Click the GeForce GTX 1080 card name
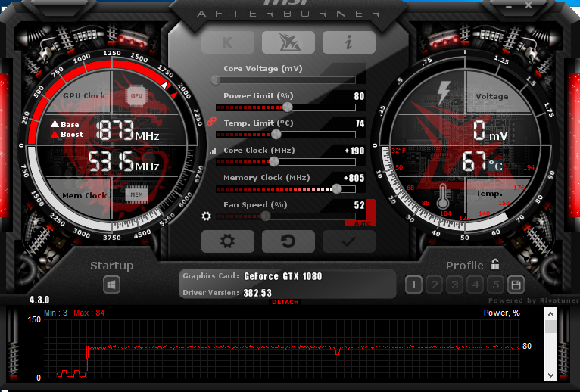This screenshot has height=392, width=580. point(283,276)
